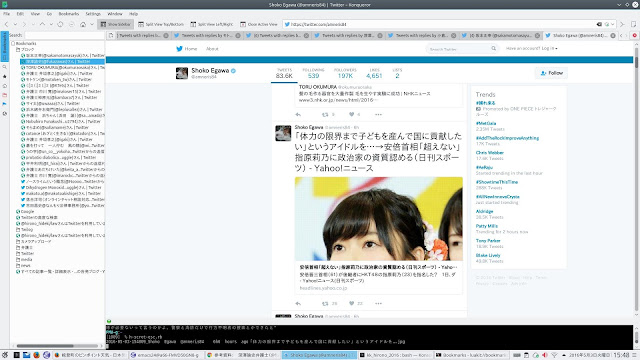Go to the home page icon

tap(83, 24)
